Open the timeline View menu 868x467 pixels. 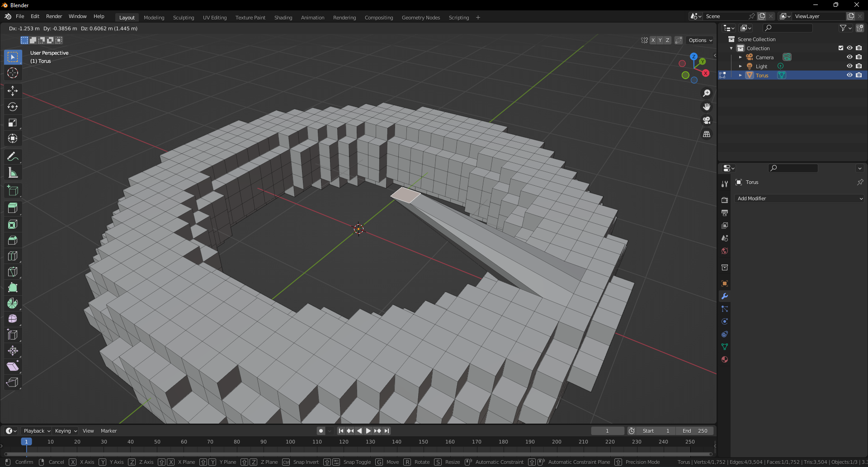[88, 431]
